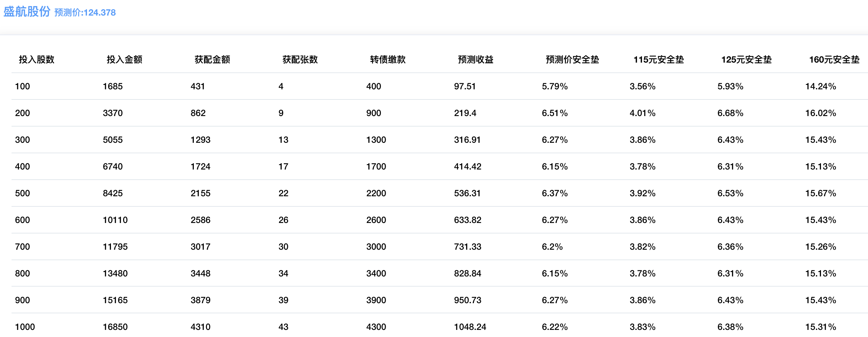
Task: Click the 盛航股份 title link
Action: (27, 12)
